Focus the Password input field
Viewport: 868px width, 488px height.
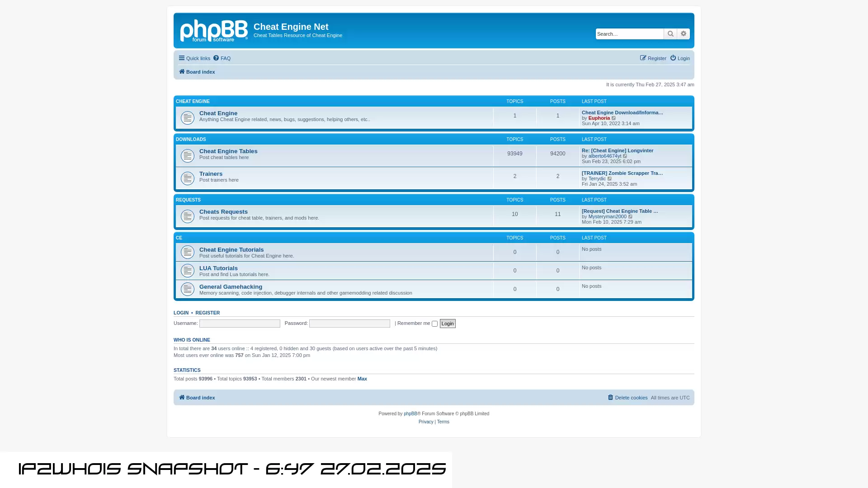point(349,324)
